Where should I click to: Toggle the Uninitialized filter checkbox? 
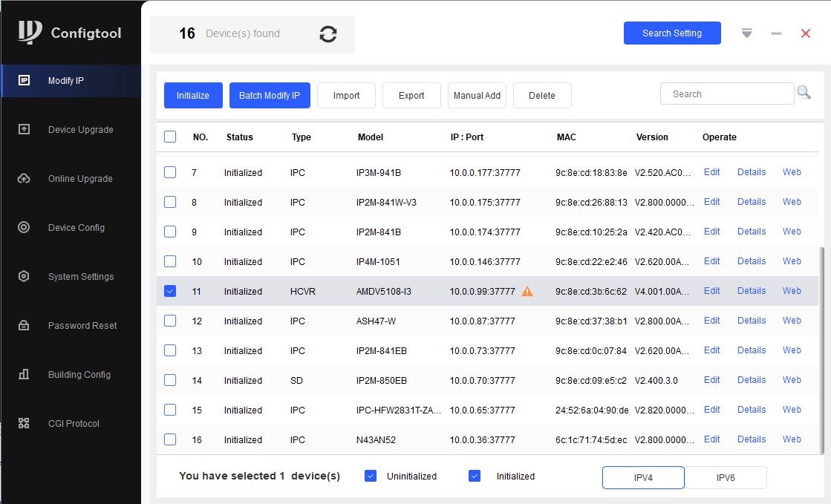(x=371, y=476)
